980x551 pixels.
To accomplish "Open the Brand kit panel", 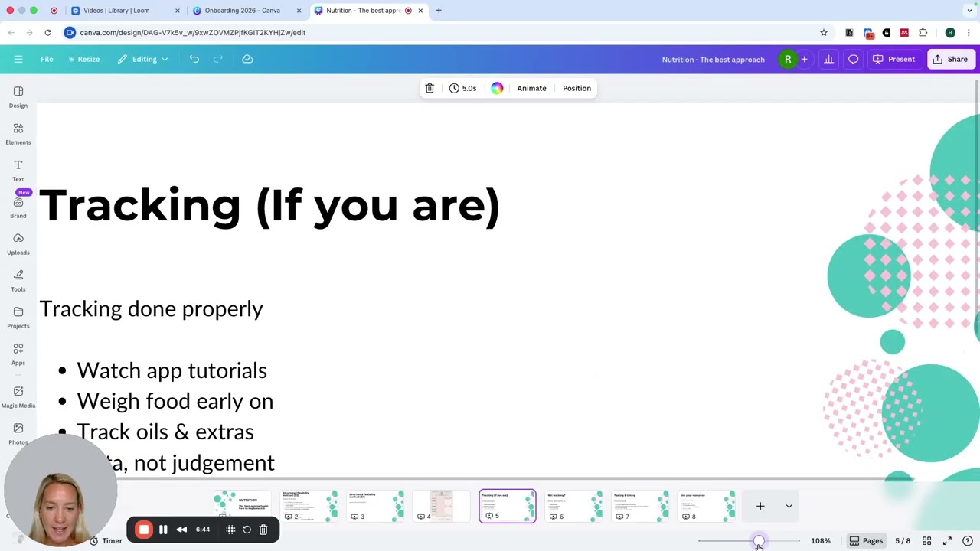I will 18,207.
